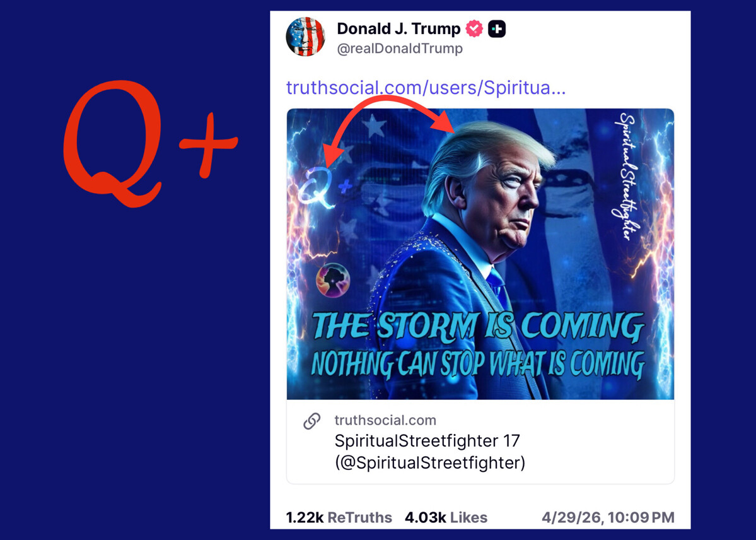Click the red verified checkmark badge
The height and width of the screenshot is (540, 756).
(474, 29)
